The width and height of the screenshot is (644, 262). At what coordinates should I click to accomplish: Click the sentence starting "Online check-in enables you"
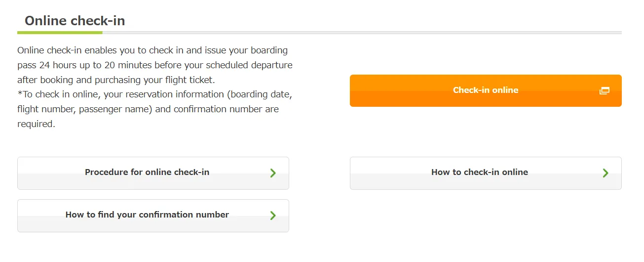tap(152, 50)
